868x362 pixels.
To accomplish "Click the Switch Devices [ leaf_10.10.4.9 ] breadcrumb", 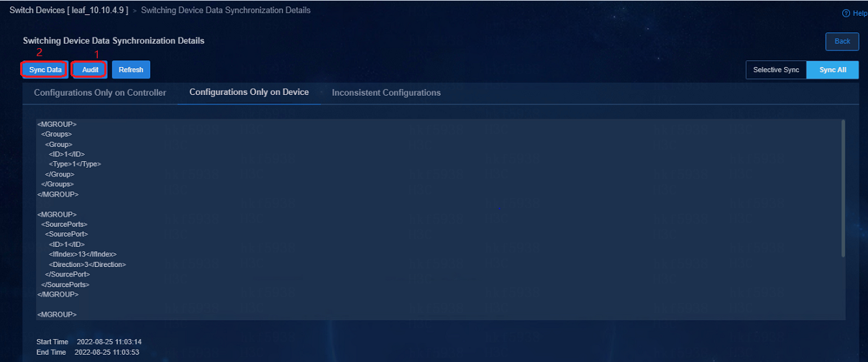I will click(x=68, y=11).
